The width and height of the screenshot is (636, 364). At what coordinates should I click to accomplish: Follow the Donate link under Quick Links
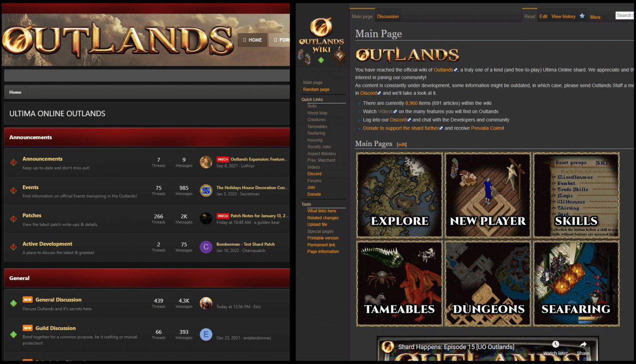314,194
